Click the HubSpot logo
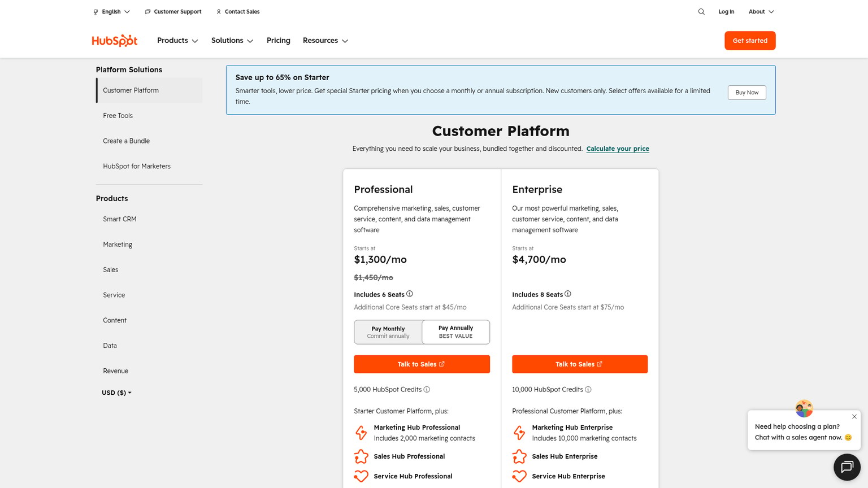Screen dimensions: 868x488 (x=115, y=41)
